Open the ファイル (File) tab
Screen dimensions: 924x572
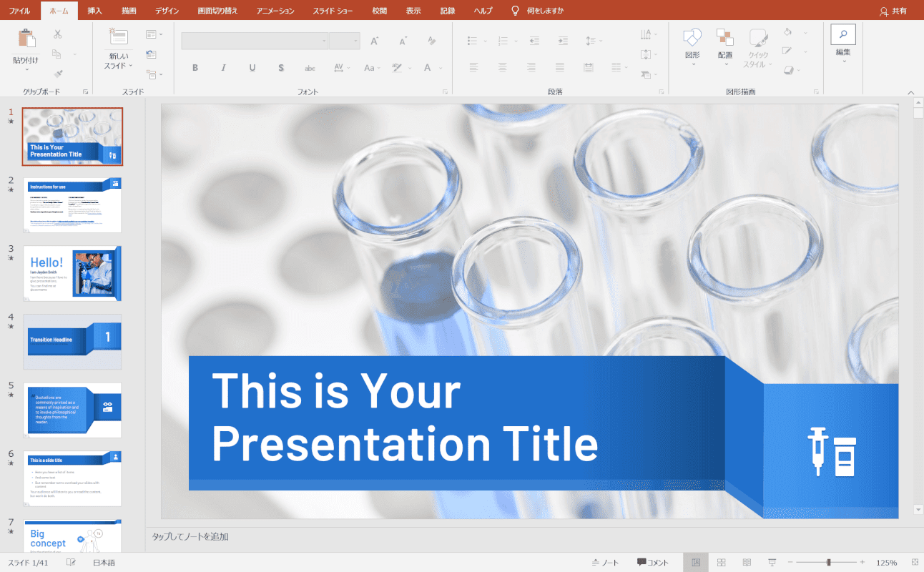(x=19, y=11)
